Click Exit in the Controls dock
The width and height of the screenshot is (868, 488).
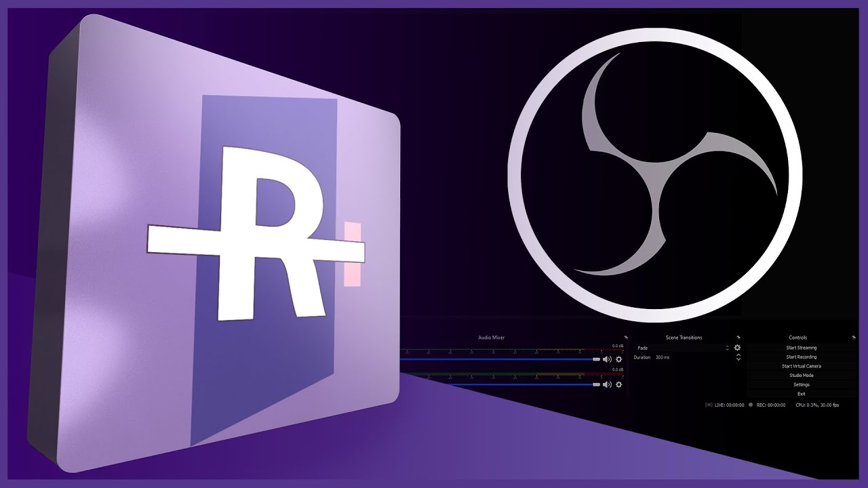pos(802,394)
